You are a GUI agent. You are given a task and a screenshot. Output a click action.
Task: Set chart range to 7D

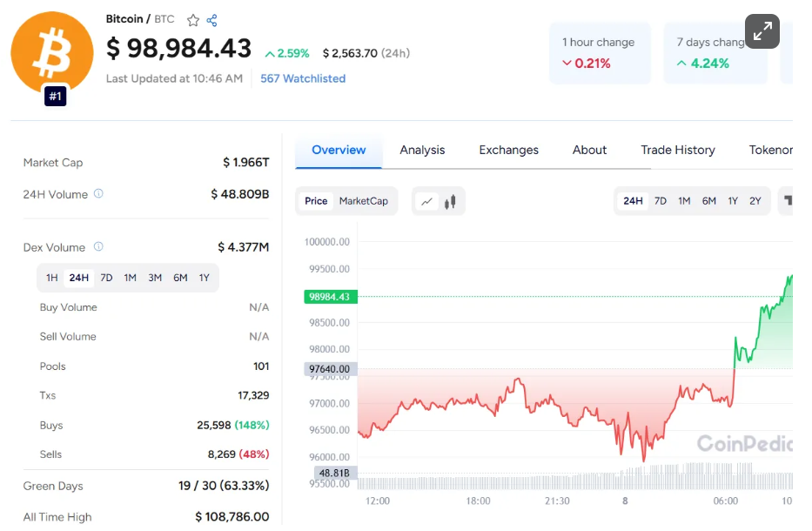tap(661, 201)
